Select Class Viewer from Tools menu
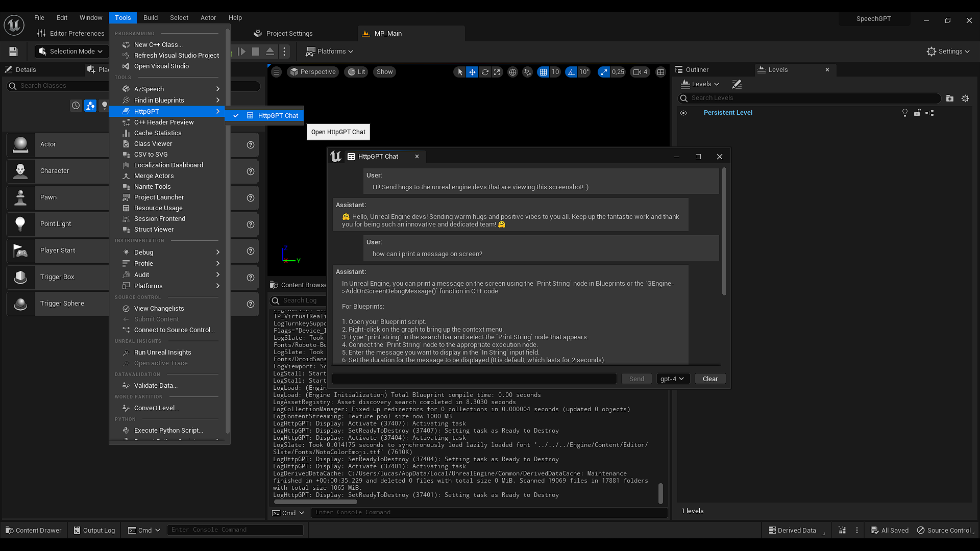This screenshot has width=980, height=551. pyautogui.click(x=153, y=144)
